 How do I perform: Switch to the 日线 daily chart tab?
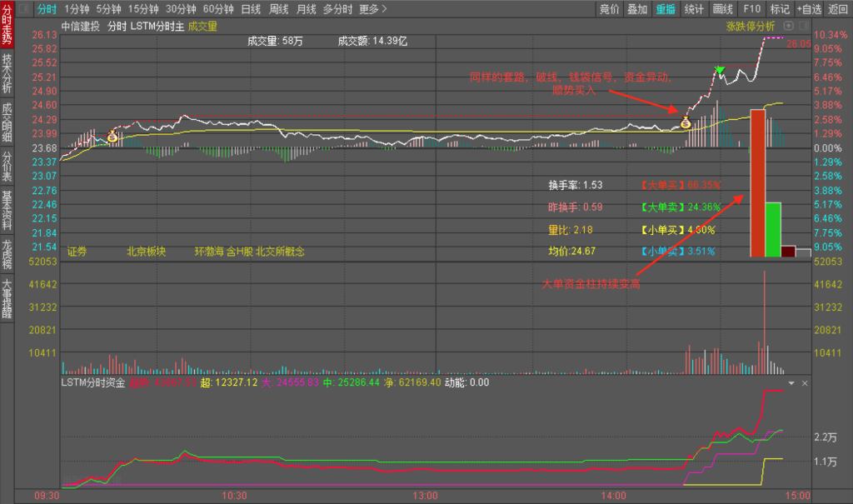point(251,9)
